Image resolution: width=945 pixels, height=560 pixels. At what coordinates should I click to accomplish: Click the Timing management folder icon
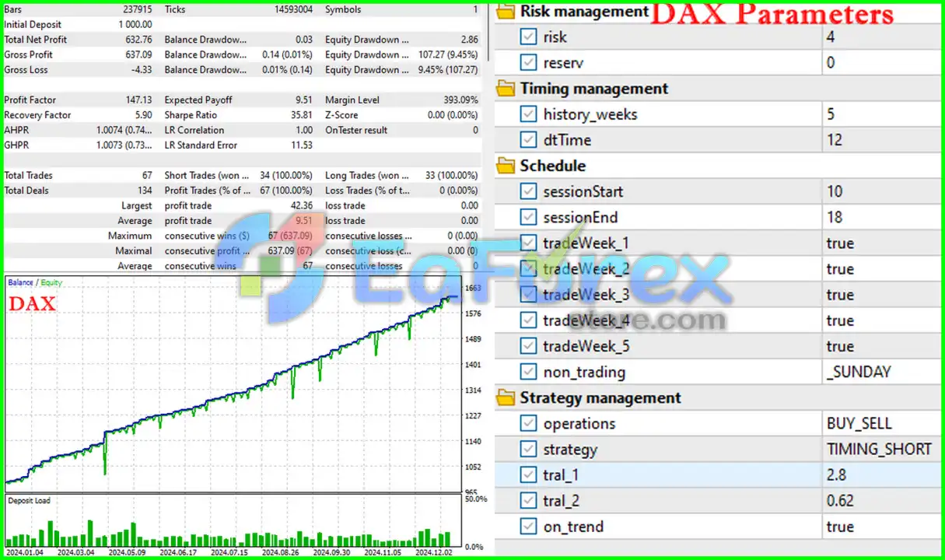coord(506,89)
